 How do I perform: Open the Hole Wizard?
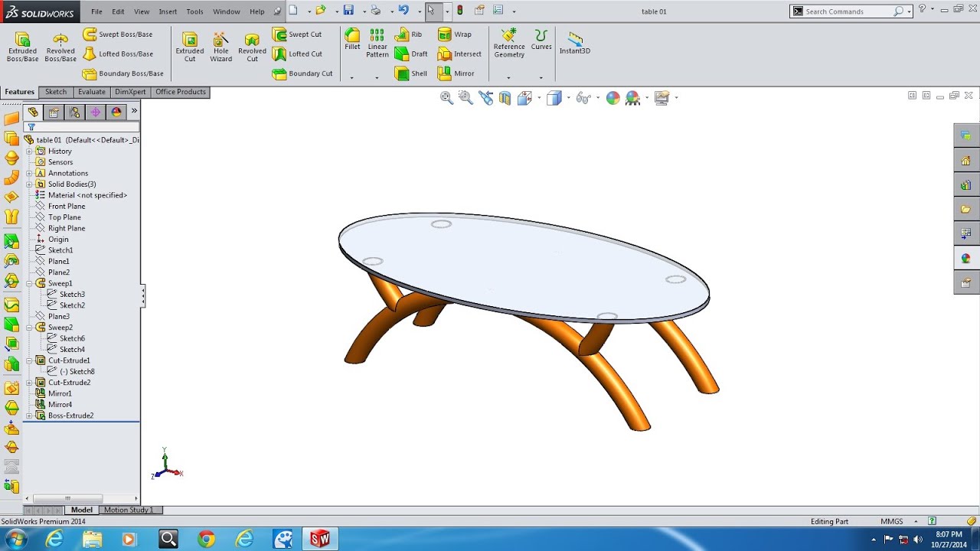(x=220, y=47)
